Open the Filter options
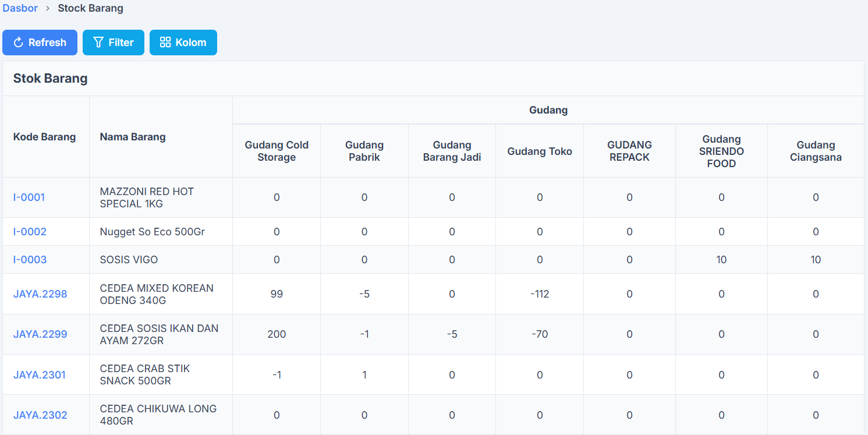 [114, 43]
